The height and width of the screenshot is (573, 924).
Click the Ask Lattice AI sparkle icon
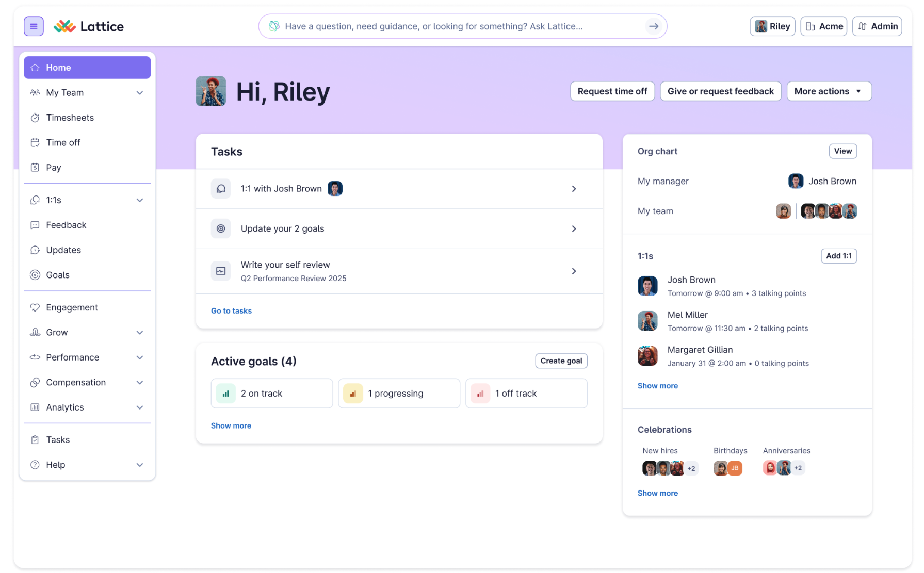tap(274, 26)
